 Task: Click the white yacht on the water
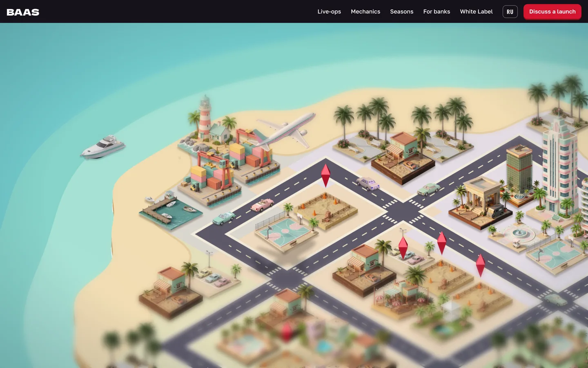[x=103, y=147]
